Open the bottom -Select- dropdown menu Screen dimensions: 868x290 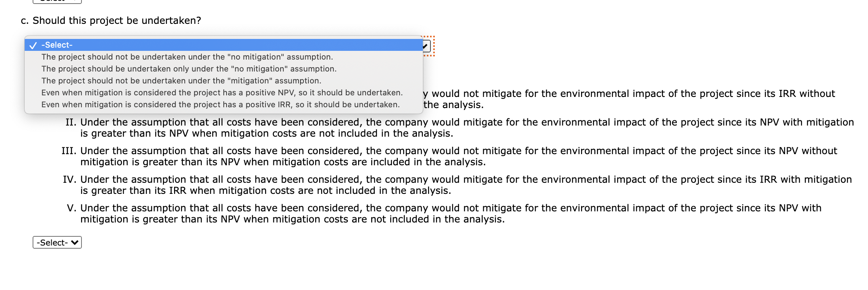pyautogui.click(x=57, y=242)
